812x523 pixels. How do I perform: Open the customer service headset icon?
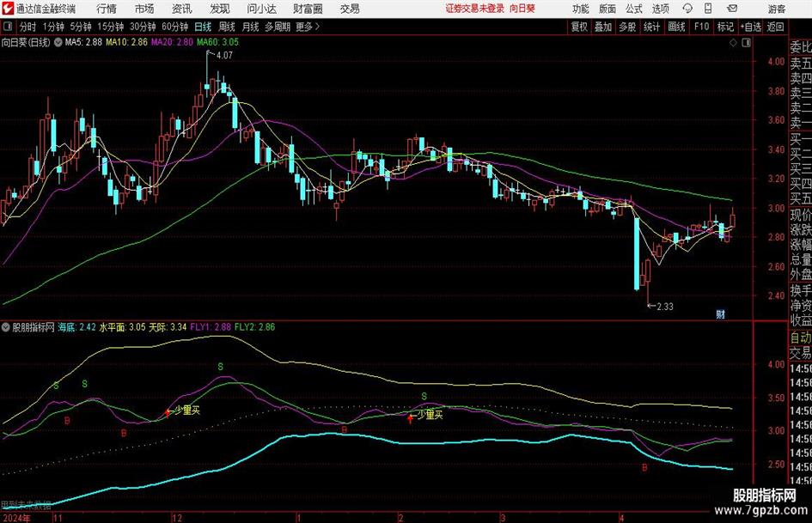click(x=687, y=9)
